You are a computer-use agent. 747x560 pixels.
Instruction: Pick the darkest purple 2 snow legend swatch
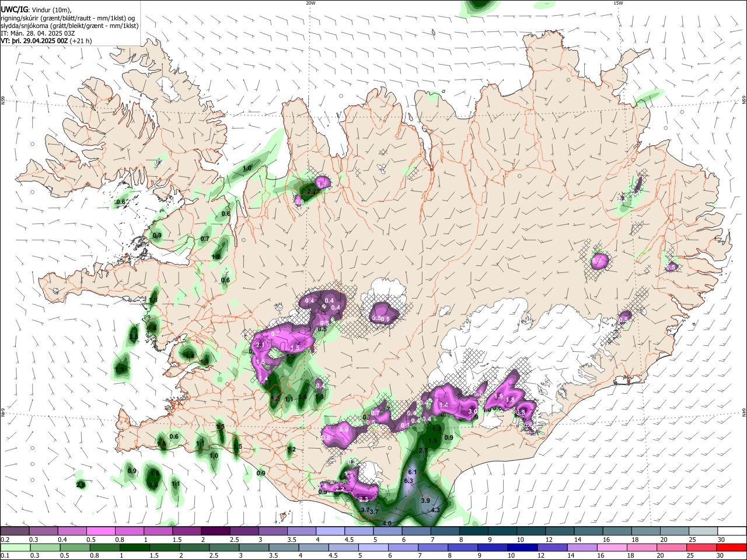215,531
